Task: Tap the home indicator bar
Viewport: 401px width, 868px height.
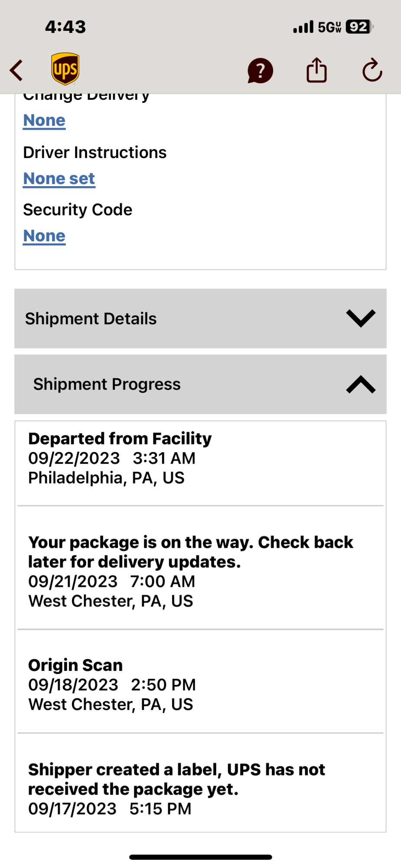Action: pos(200,857)
